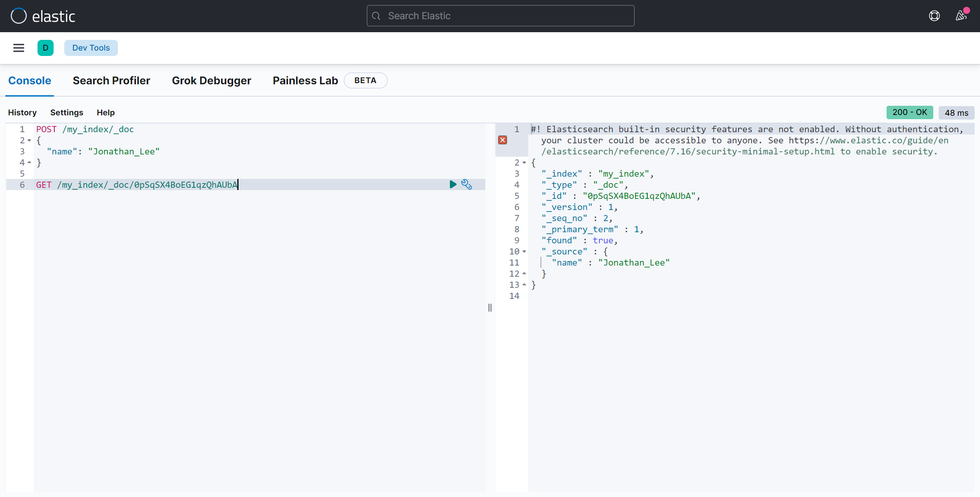The width and height of the screenshot is (980, 497).
Task: Select the Console tab
Action: click(x=29, y=80)
